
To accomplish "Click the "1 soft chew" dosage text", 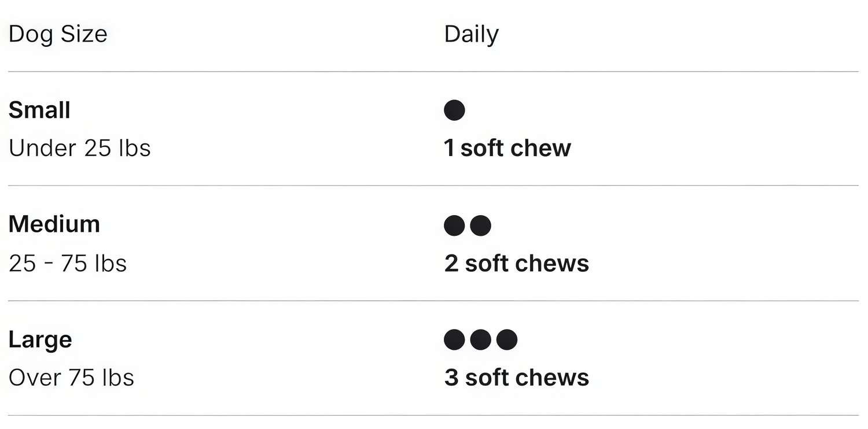I will tap(507, 148).
